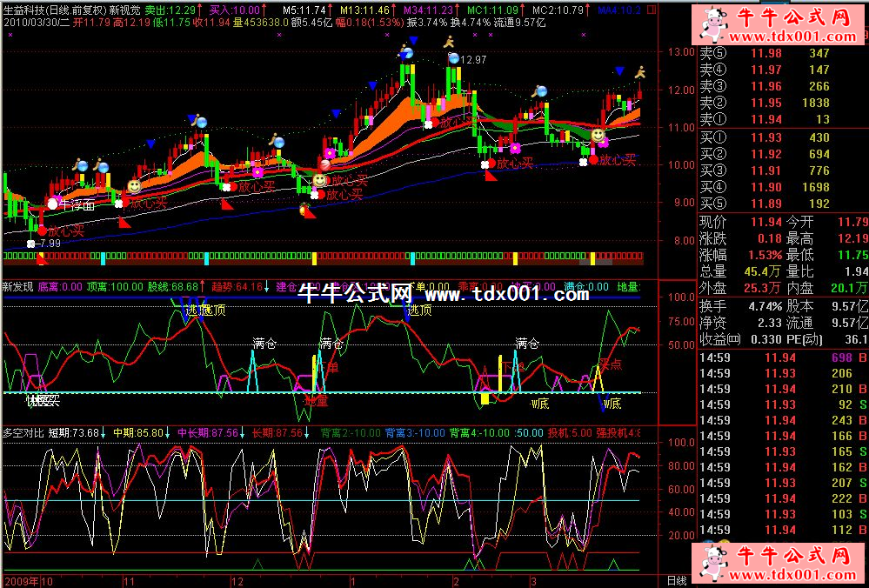Screen dimensions: 869x588
Task: Click the 卖出:12.29 indicator value
Action: [170, 10]
